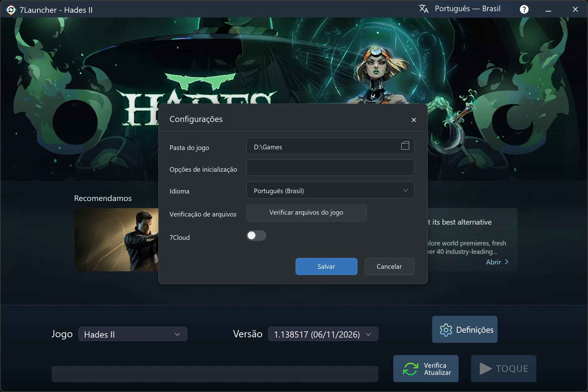Click the Pasta do jogo label

[189, 148]
